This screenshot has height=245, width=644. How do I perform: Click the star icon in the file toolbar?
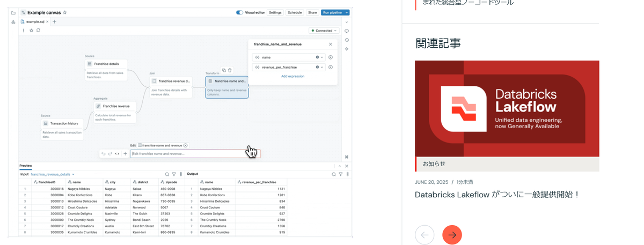click(x=31, y=31)
